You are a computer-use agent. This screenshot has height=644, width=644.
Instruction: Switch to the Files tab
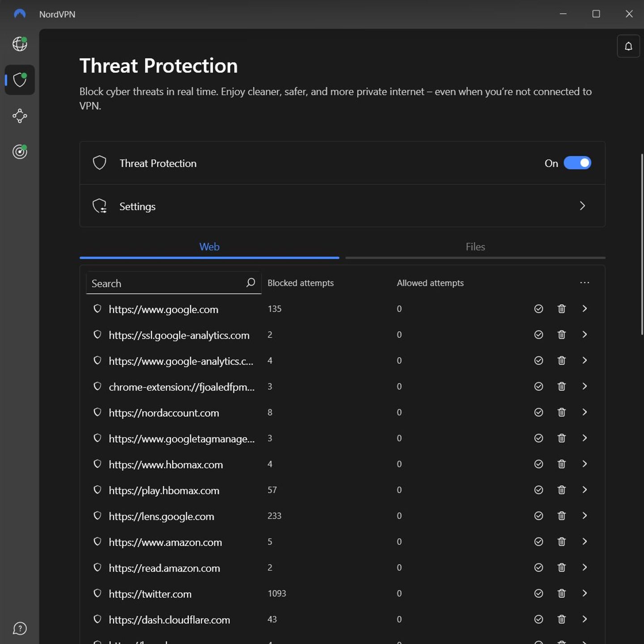(x=475, y=247)
